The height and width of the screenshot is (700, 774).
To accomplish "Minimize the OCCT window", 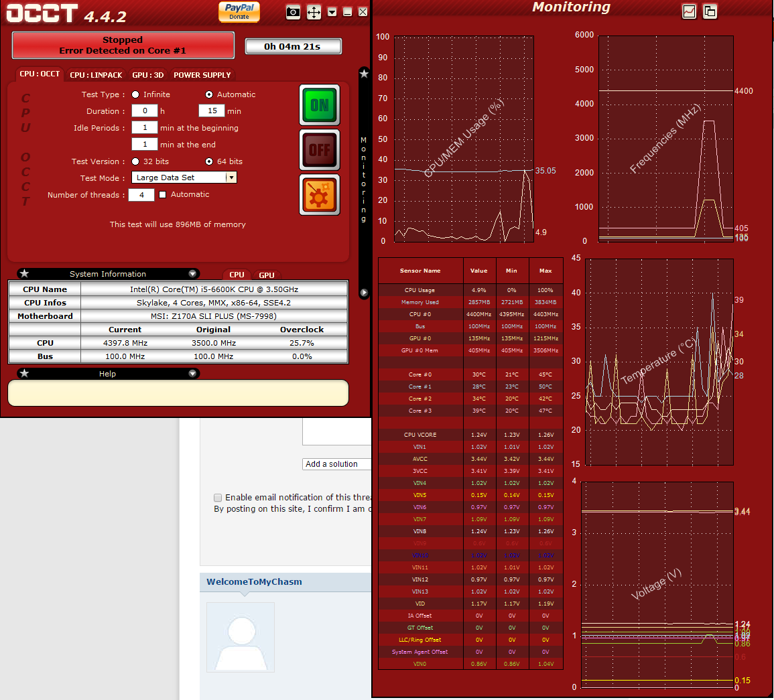I will 348,12.
